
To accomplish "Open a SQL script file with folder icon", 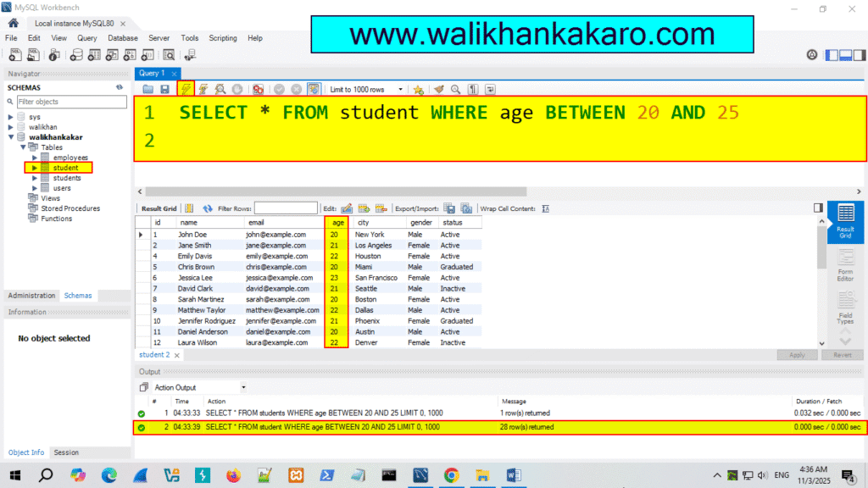I will click(x=148, y=89).
